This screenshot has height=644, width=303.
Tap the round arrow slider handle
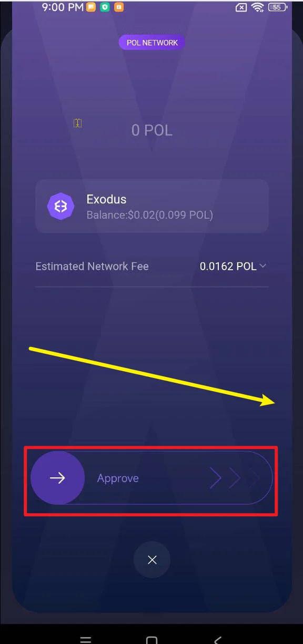pyautogui.click(x=57, y=478)
